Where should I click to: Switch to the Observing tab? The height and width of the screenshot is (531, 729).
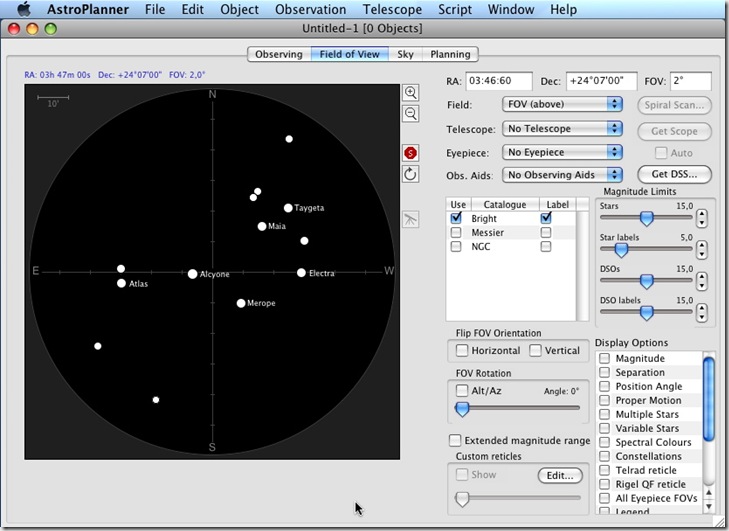tap(279, 54)
